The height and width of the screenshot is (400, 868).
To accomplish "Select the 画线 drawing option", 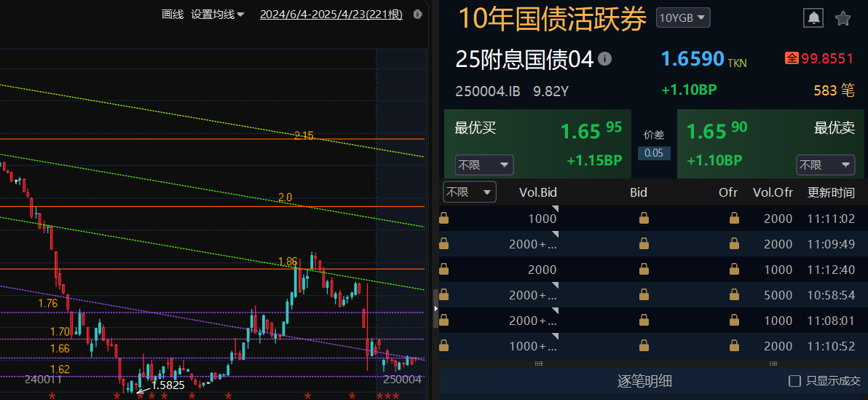I will tap(173, 15).
